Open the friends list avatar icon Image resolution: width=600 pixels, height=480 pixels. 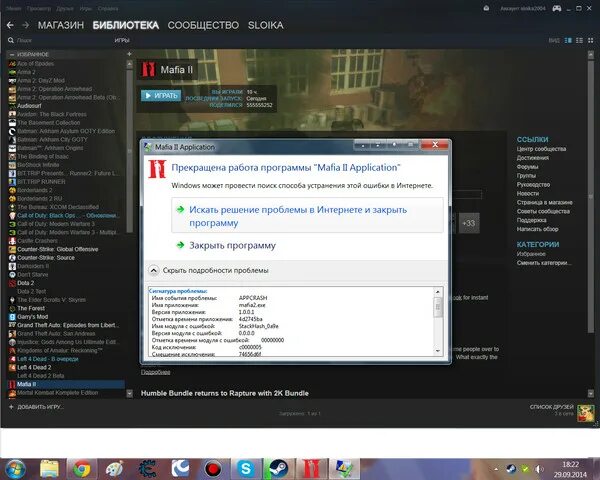tap(586, 413)
